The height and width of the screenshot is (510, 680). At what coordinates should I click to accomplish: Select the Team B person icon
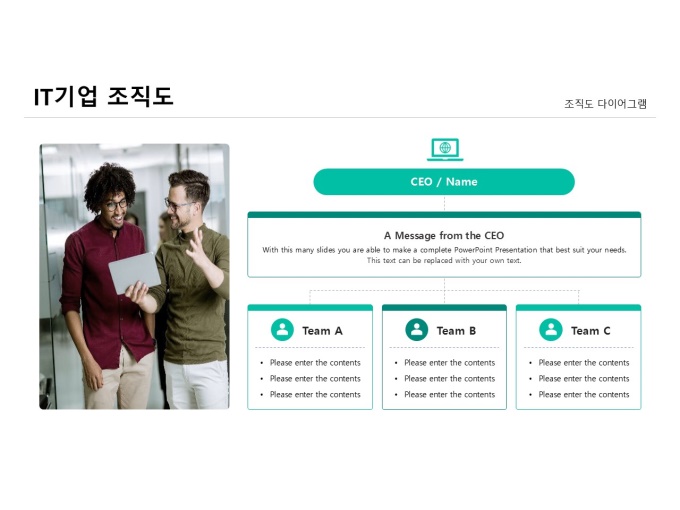tap(417, 330)
